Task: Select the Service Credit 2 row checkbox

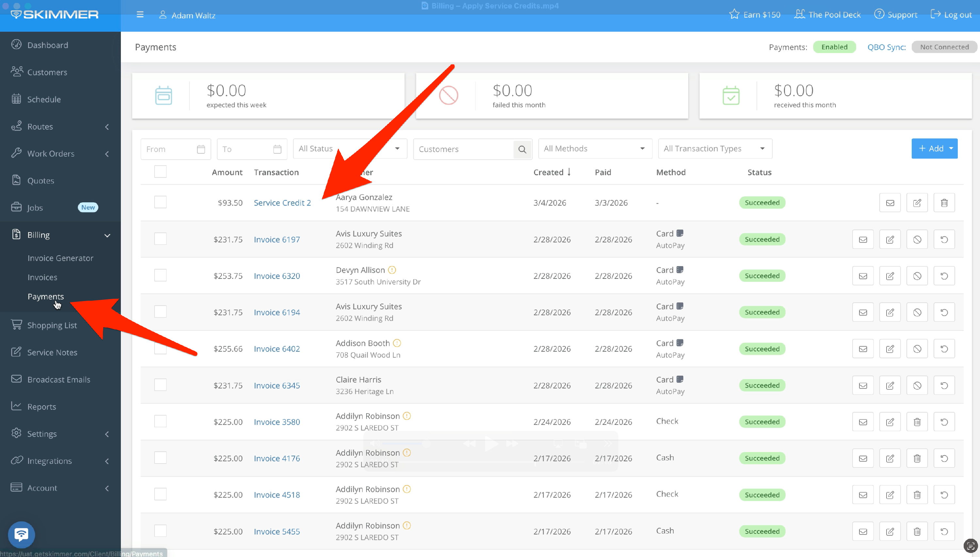Action: (x=160, y=202)
